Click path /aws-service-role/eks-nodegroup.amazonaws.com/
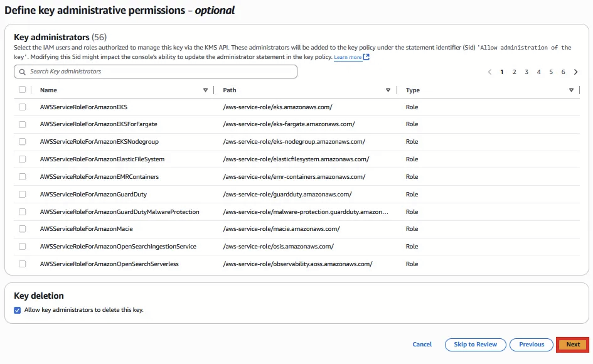The image size is (593, 364). click(x=294, y=141)
